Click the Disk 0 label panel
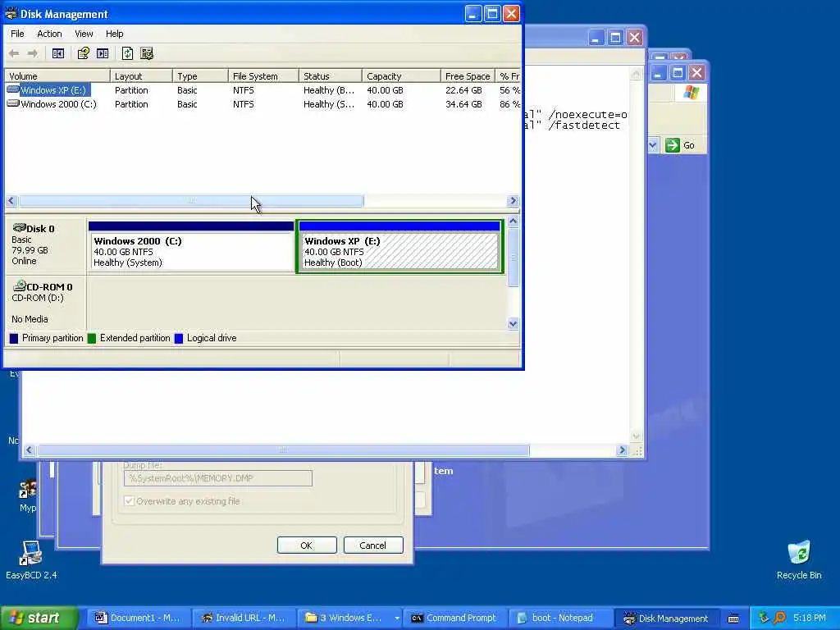 [45, 244]
